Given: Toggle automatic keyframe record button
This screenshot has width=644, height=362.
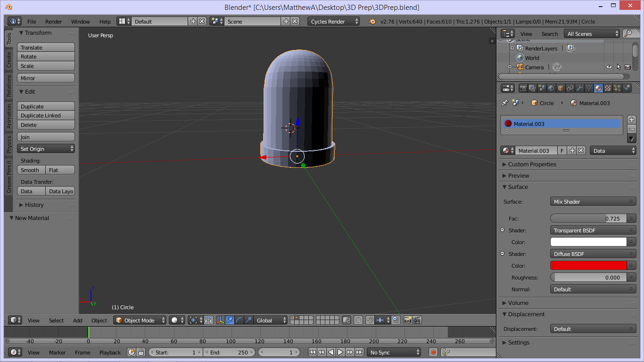Looking at the screenshot, I should click(x=433, y=352).
